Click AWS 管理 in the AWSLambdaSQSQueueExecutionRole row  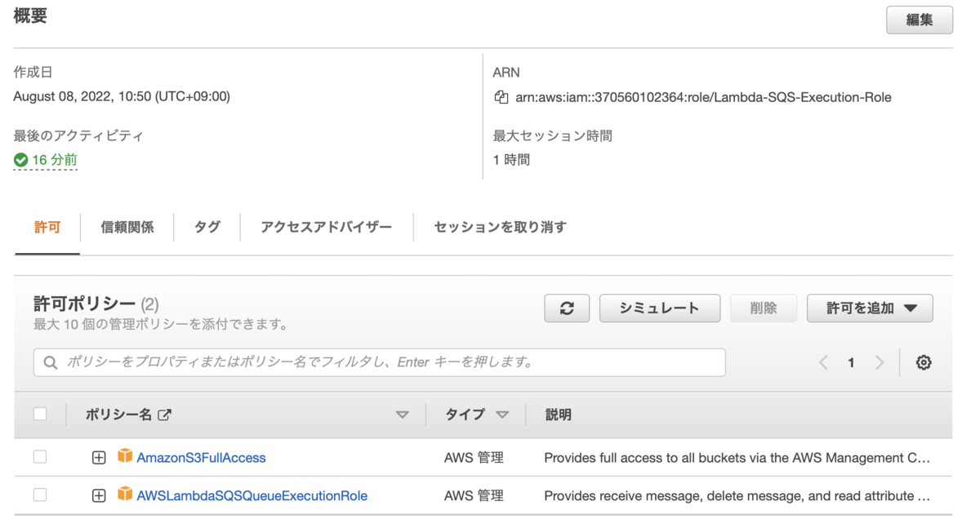[x=474, y=495]
